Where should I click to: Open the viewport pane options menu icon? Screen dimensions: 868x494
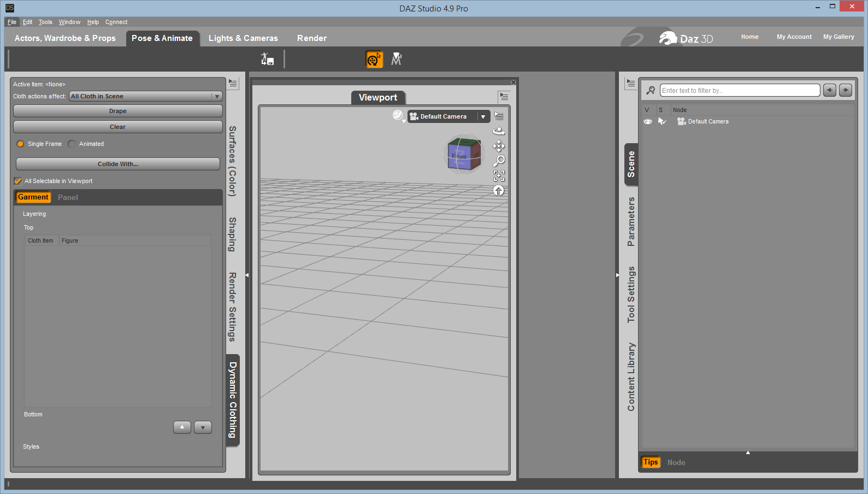(x=504, y=97)
